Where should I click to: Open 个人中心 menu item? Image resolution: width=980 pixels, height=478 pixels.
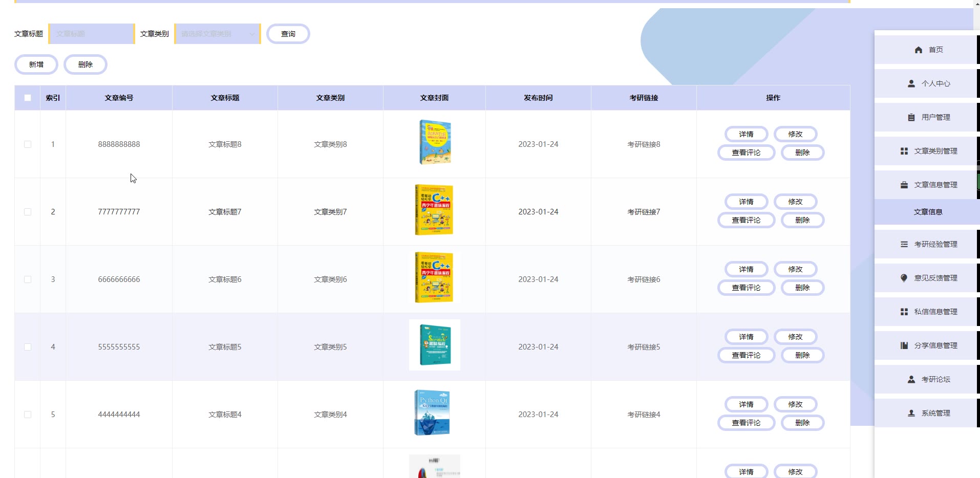pyautogui.click(x=927, y=83)
